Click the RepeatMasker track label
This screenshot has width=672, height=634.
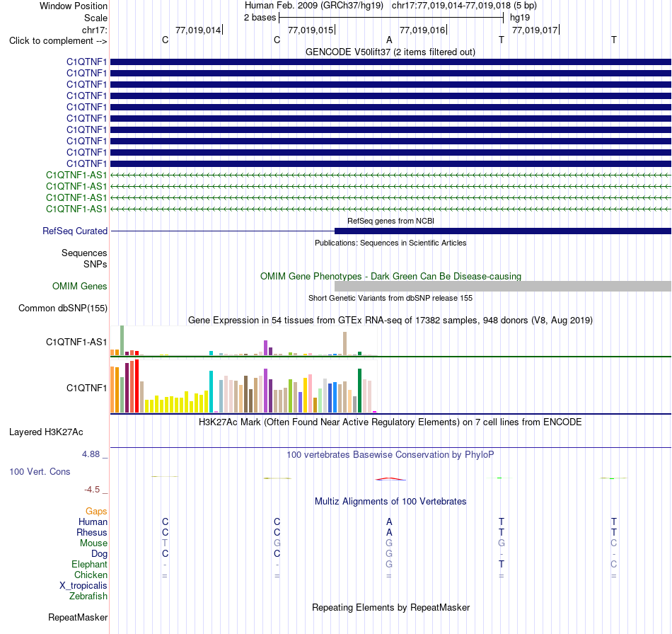click(78, 617)
